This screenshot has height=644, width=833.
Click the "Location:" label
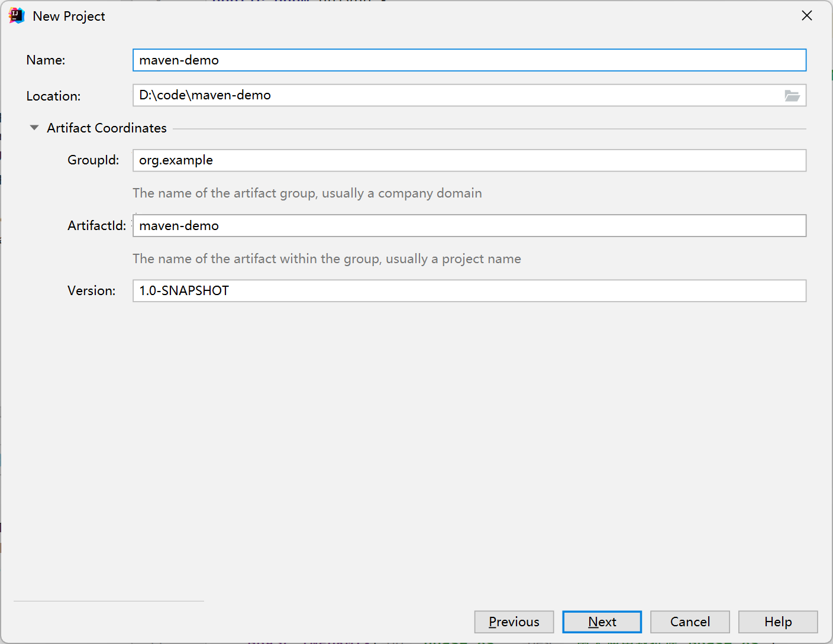pos(53,96)
